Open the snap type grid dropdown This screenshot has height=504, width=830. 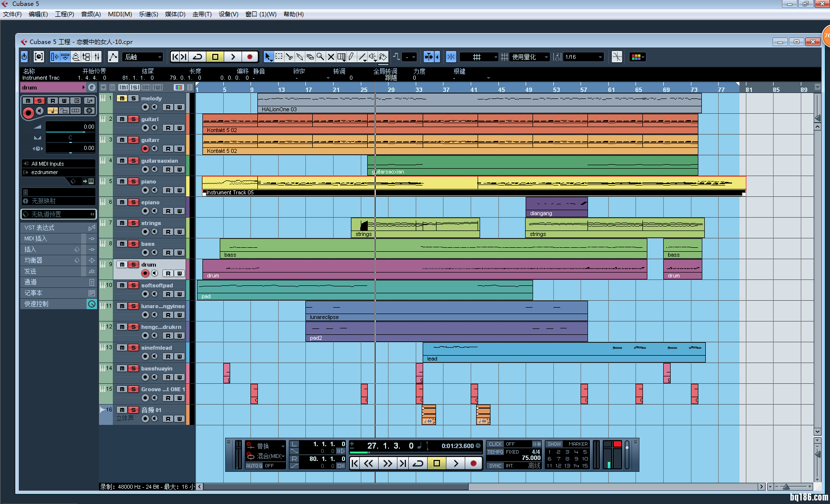coord(479,57)
